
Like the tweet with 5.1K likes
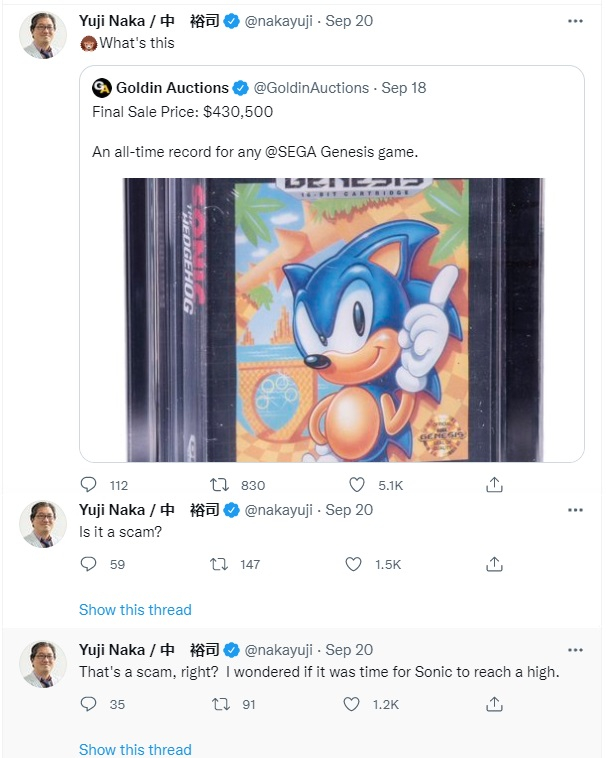point(357,484)
